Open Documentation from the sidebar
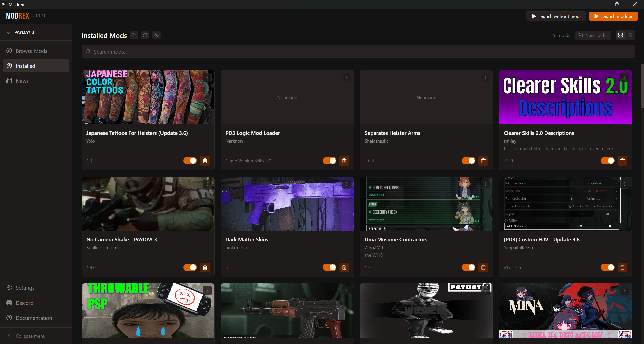Viewport: 644px width, 344px height. [x=36, y=318]
